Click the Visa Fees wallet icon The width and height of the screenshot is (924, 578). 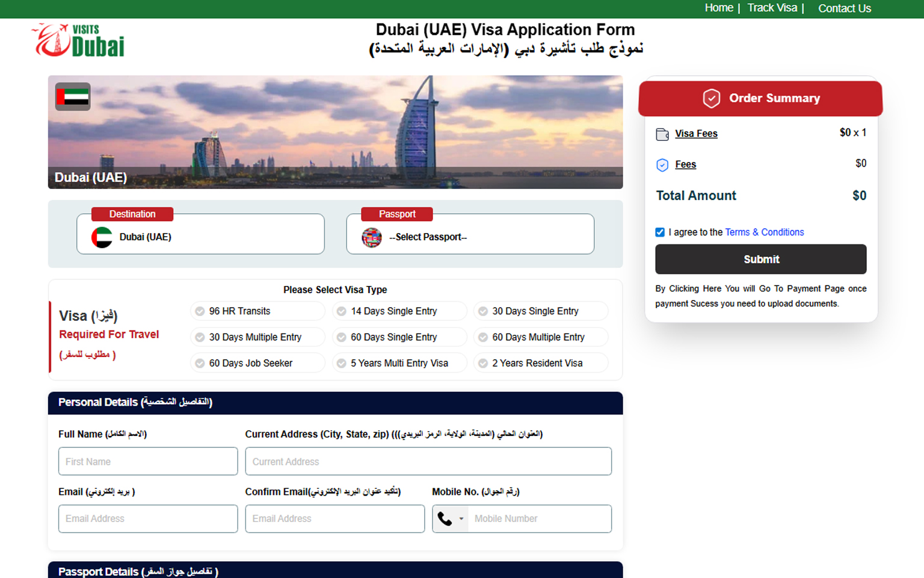tap(662, 134)
